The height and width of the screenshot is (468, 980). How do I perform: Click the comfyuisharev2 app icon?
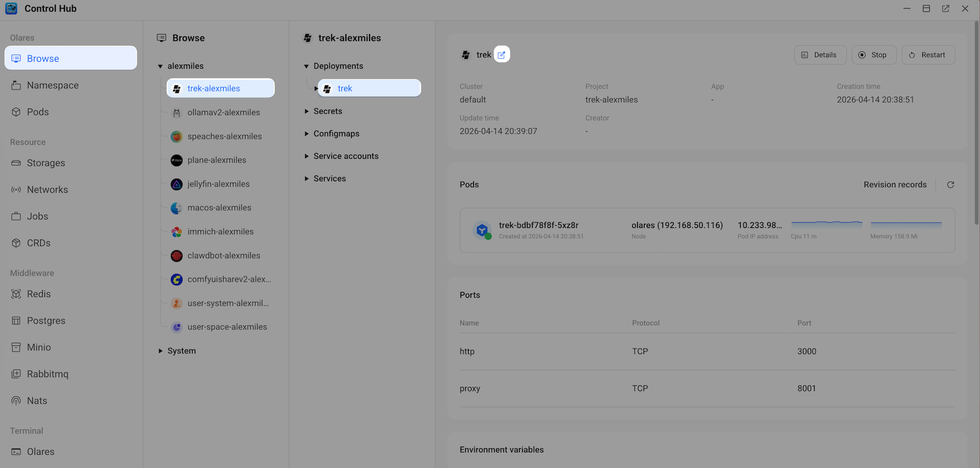tap(176, 280)
